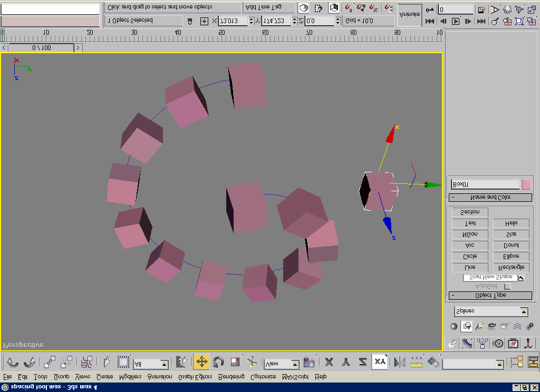Switch to the Display panel tab

[x=513, y=344]
